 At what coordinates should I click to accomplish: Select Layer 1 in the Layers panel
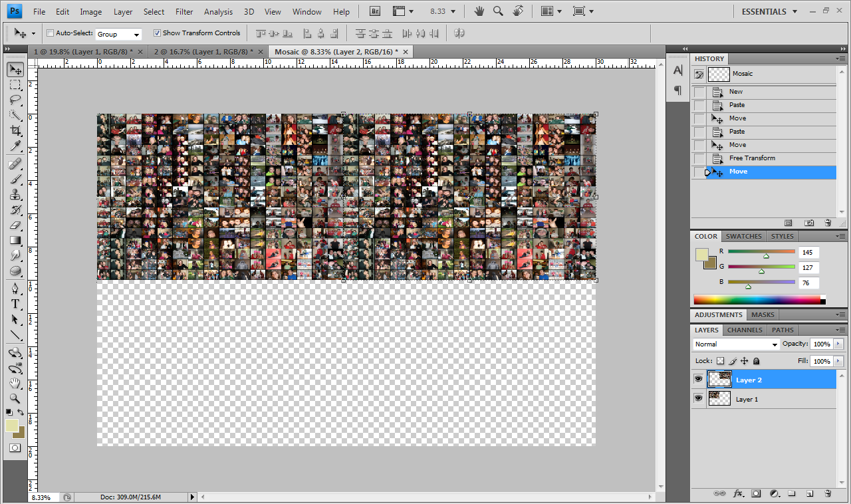pyautogui.click(x=764, y=399)
